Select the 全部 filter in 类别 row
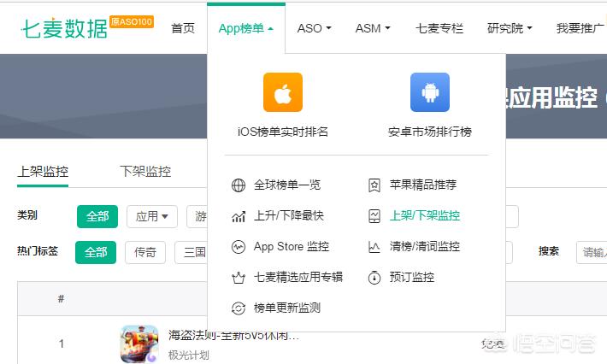 97,216
